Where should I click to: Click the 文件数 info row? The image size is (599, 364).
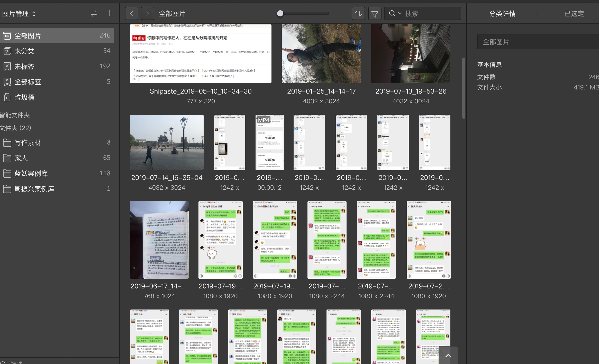pos(538,77)
